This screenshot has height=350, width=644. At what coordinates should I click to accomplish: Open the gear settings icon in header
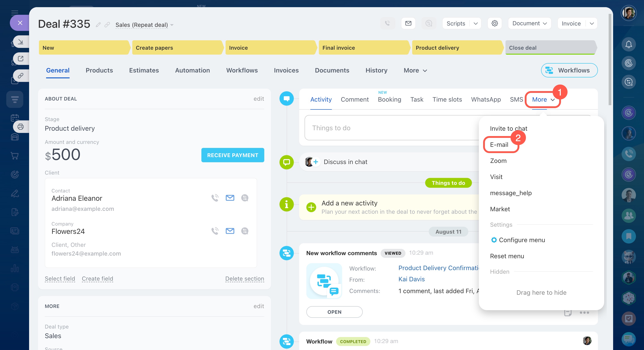[494, 23]
